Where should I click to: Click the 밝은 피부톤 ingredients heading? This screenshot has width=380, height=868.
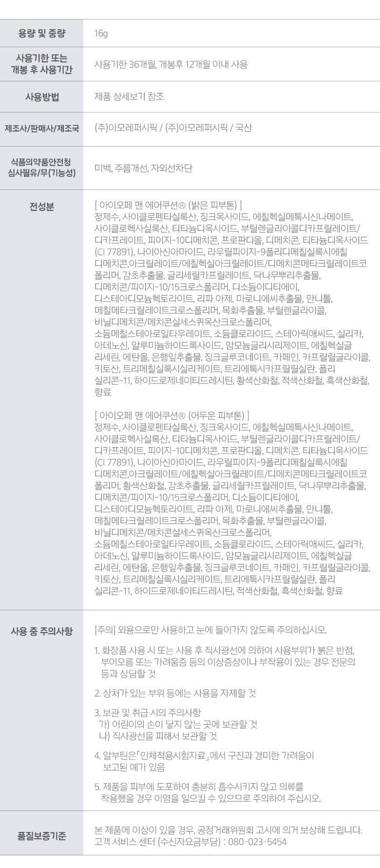pyautogui.click(x=168, y=205)
